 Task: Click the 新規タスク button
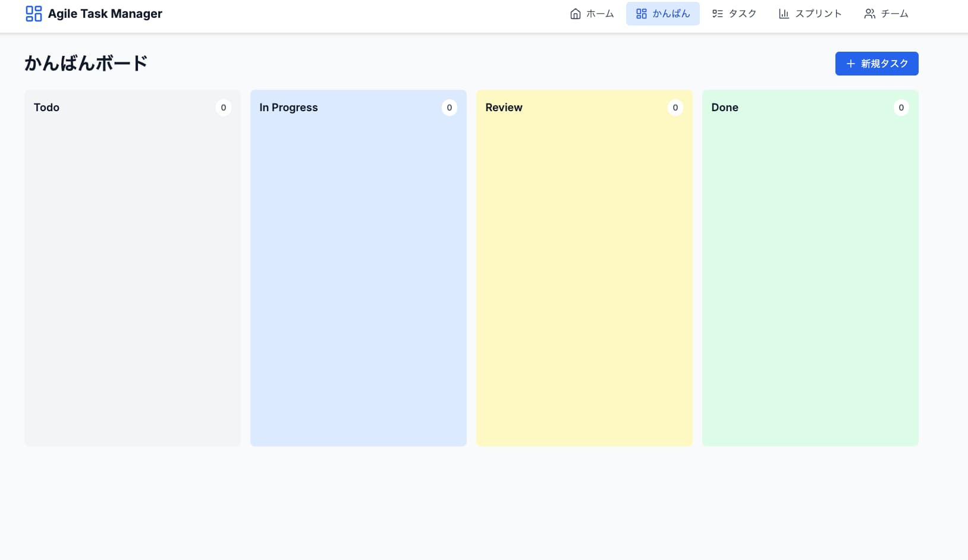click(876, 63)
